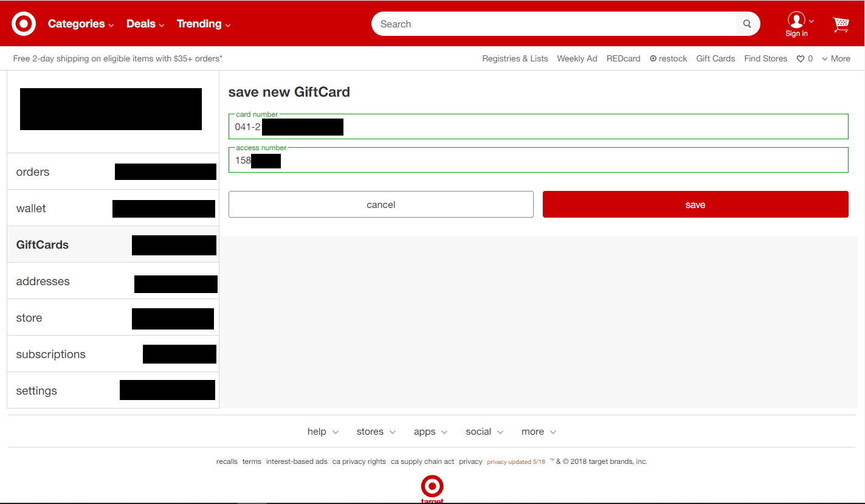Click the footer Target logo

pyautogui.click(x=432, y=488)
